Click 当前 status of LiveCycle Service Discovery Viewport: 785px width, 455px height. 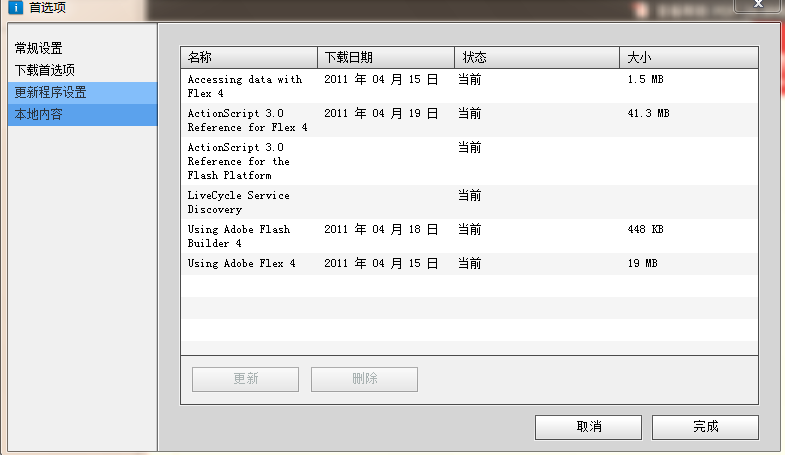click(470, 196)
